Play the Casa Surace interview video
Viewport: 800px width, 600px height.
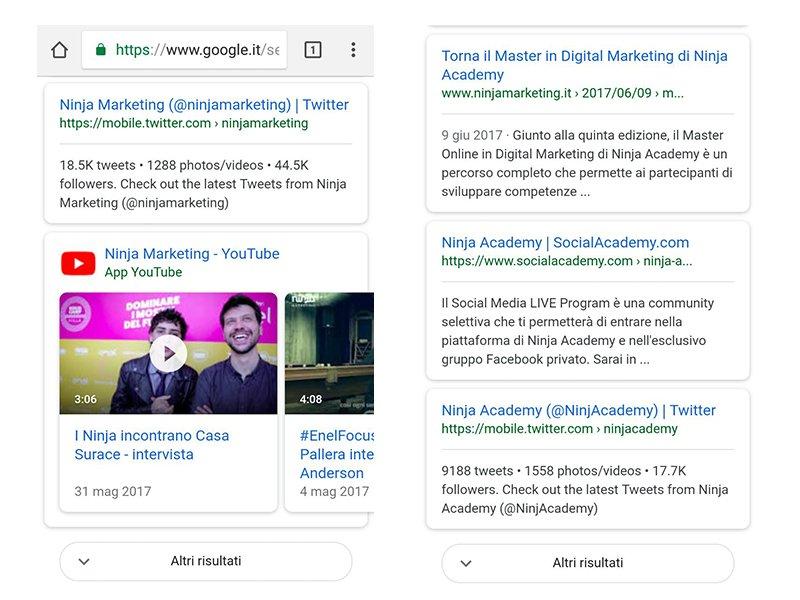coord(168,353)
